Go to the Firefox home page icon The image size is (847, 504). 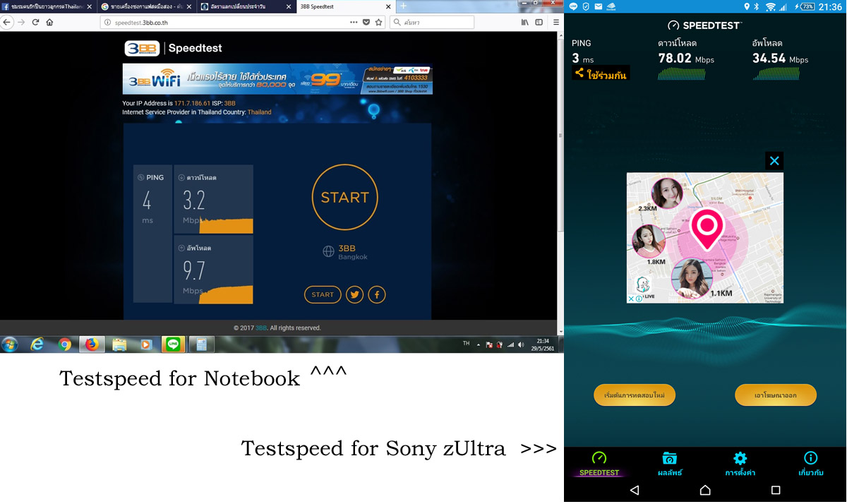pyautogui.click(x=49, y=22)
